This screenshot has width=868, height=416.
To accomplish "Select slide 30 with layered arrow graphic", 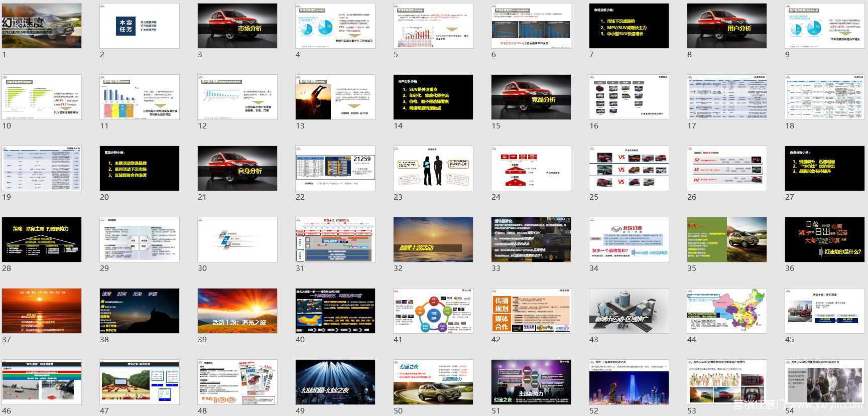I will click(237, 240).
